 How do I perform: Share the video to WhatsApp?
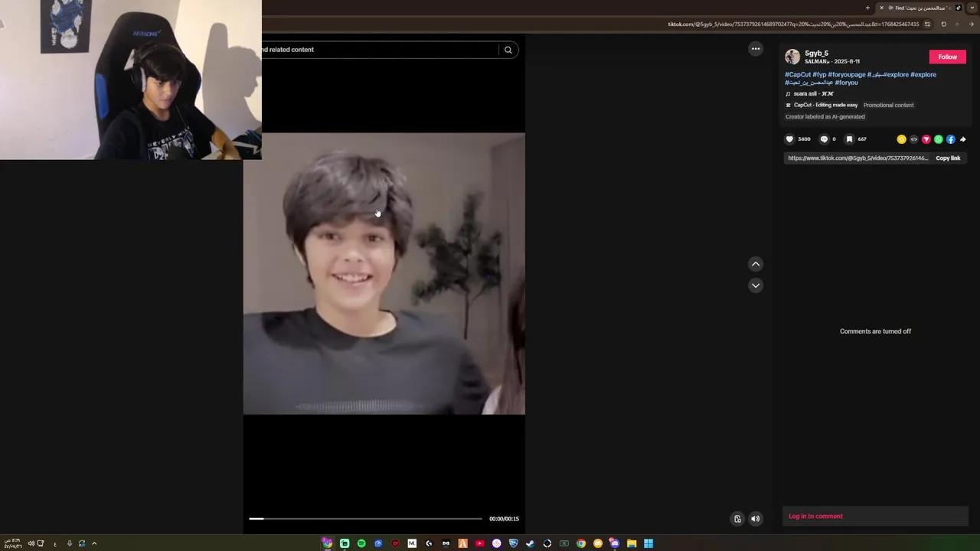pyautogui.click(x=939, y=139)
